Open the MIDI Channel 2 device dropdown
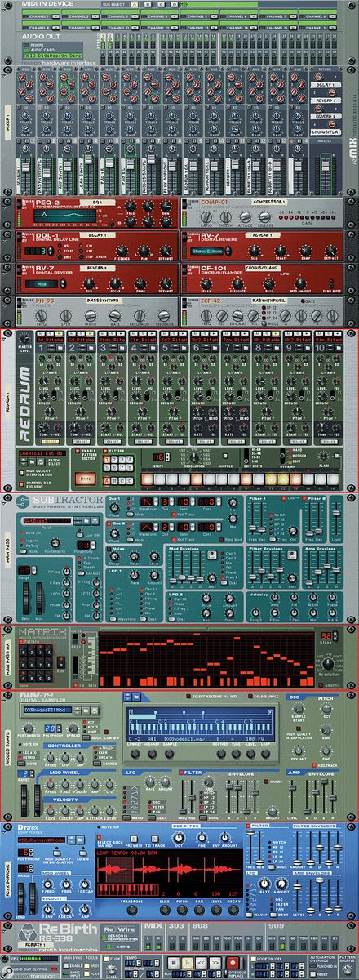359x980 pixels. (x=95, y=16)
